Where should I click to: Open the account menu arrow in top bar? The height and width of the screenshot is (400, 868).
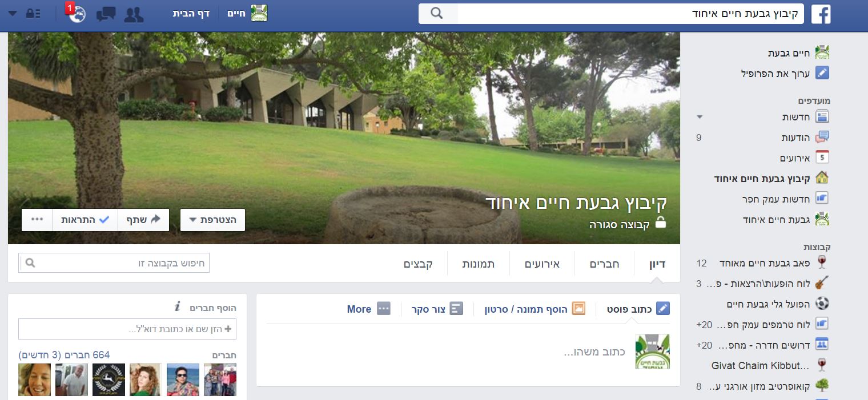13,14
